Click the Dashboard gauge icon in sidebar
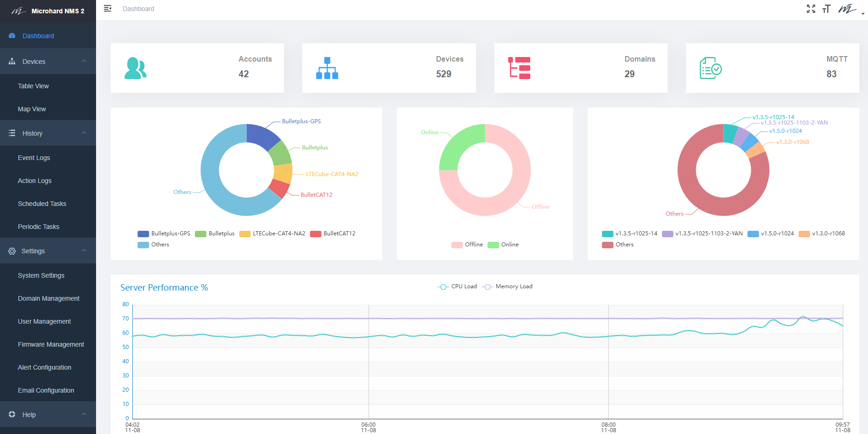Screen dimensions: 868x434 pos(12,35)
